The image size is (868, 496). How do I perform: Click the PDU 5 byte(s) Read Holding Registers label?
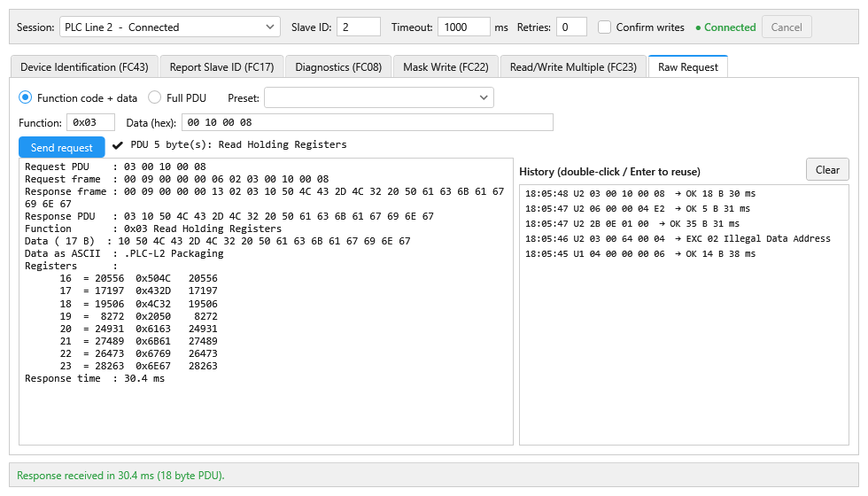(238, 144)
